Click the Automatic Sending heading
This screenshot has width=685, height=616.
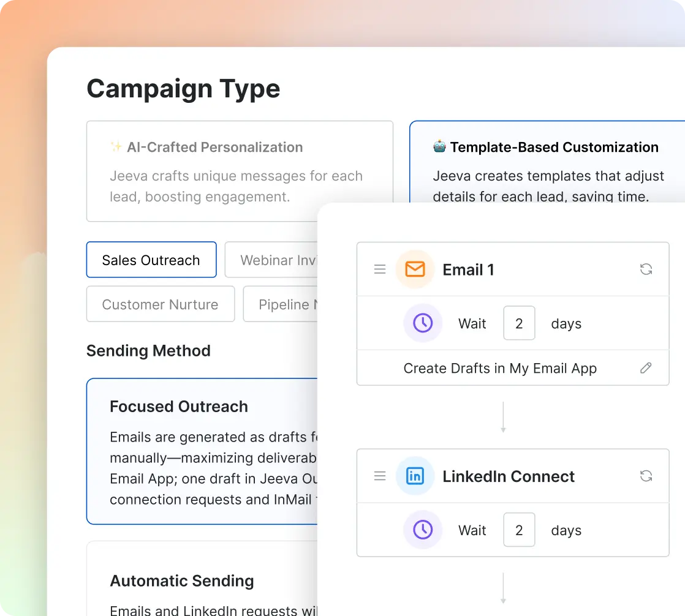182,580
